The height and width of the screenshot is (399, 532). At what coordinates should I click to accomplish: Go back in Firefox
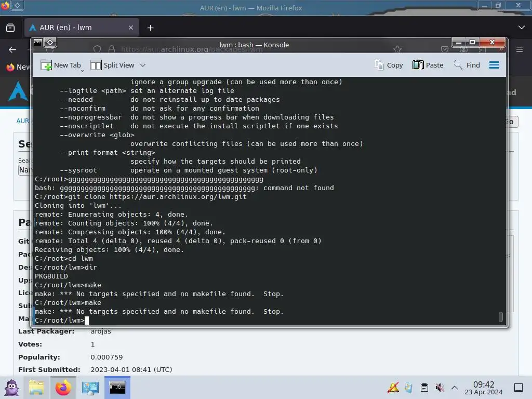(x=12, y=49)
